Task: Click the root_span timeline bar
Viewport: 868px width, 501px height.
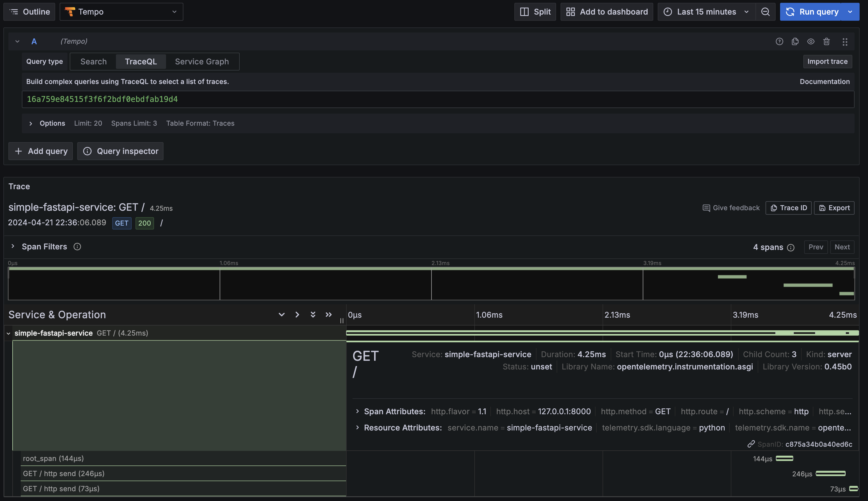Action: point(784,458)
